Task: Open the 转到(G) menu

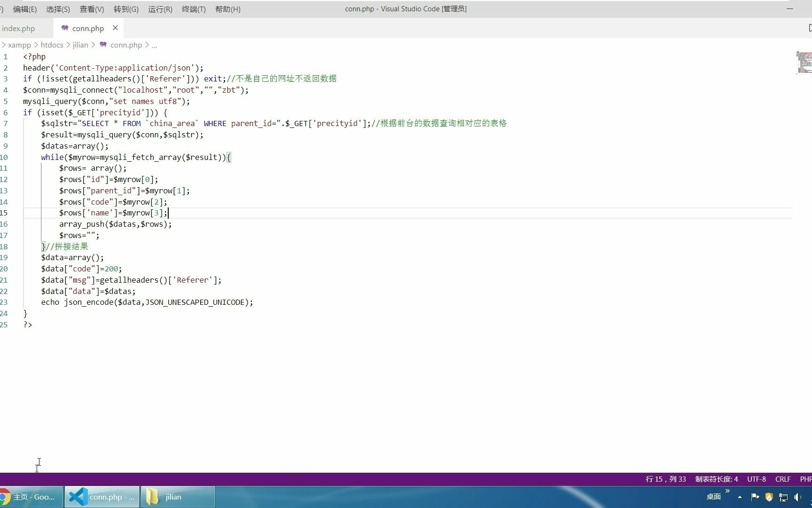Action: click(x=126, y=9)
